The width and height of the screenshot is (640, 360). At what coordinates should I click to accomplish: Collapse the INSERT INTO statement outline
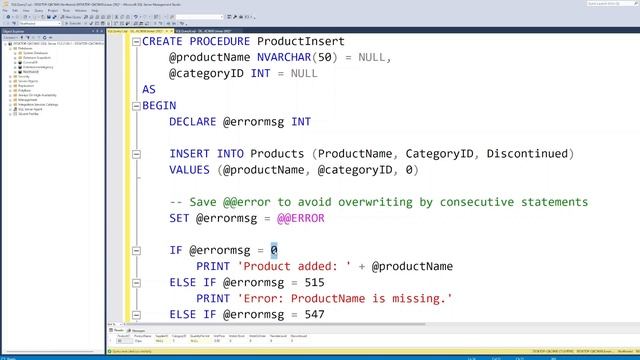(x=136, y=154)
